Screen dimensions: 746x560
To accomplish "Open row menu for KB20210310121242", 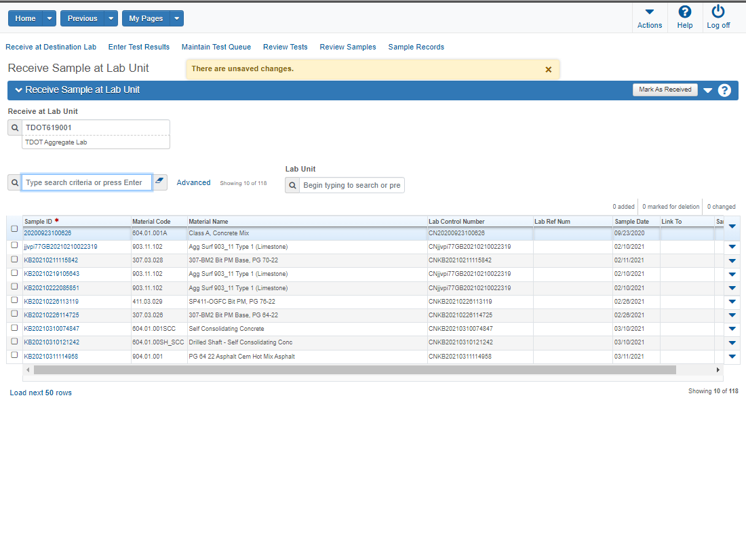I will pos(732,342).
